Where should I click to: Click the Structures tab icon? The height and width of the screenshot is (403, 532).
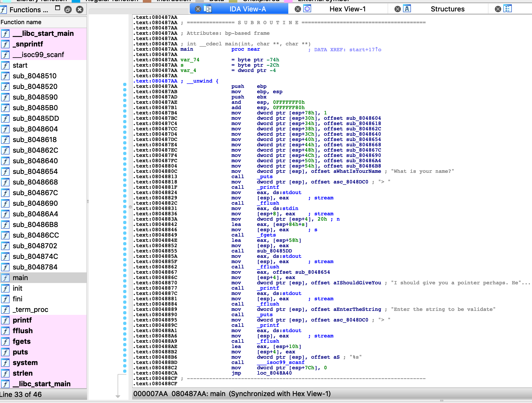click(x=407, y=9)
